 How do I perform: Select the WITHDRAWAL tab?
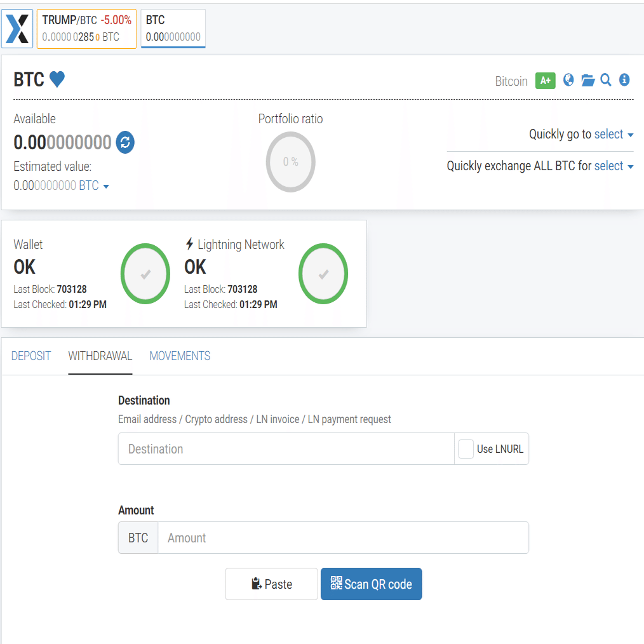(x=100, y=356)
